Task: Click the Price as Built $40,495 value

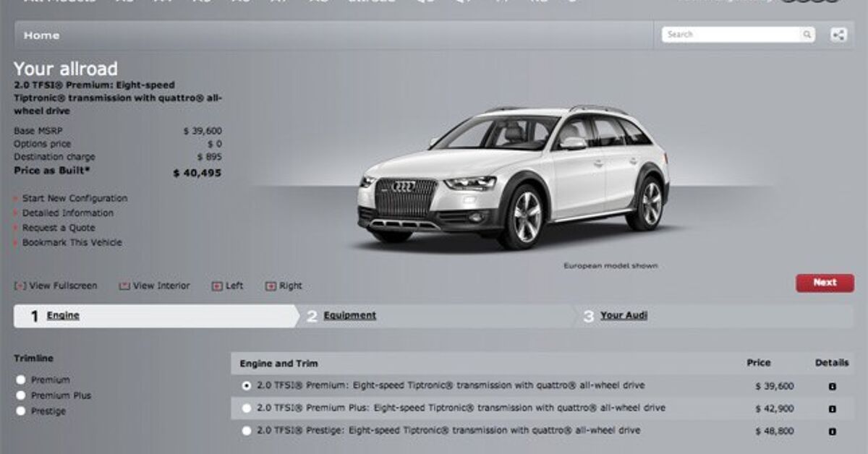Action: click(197, 174)
